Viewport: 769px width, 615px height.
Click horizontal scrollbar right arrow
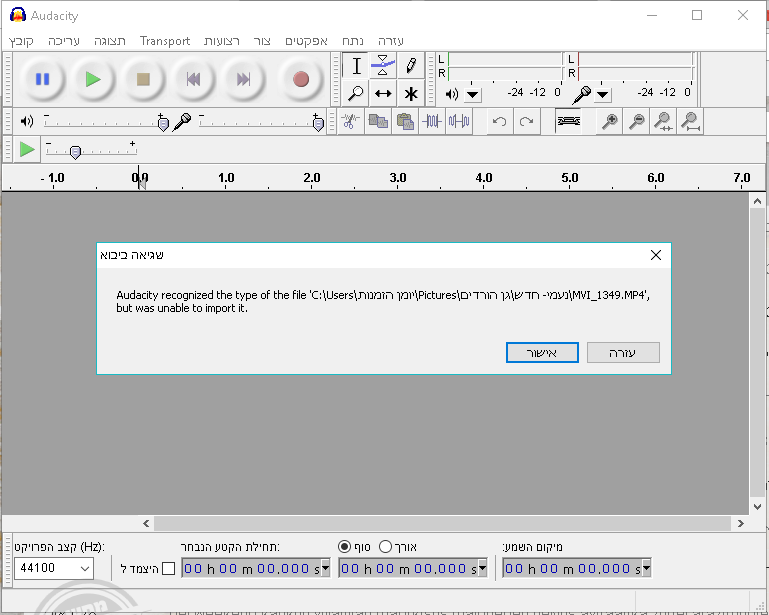[741, 523]
